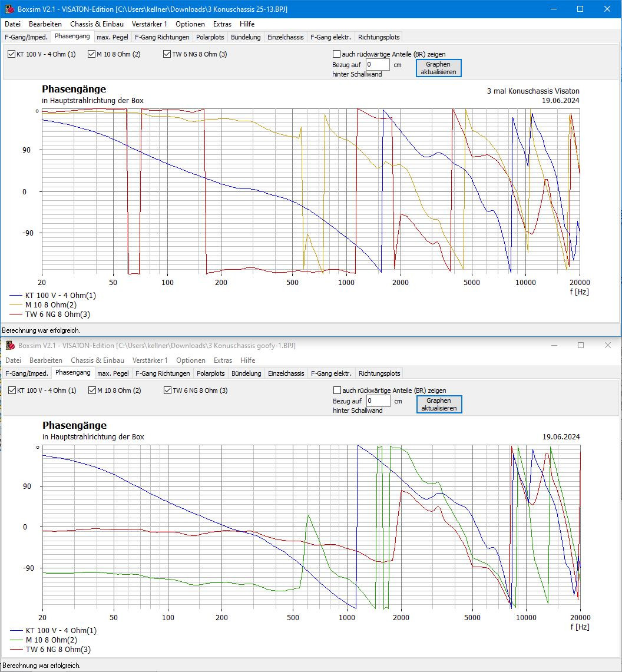Open Chassis & Einbau menu in top window

[x=97, y=24]
